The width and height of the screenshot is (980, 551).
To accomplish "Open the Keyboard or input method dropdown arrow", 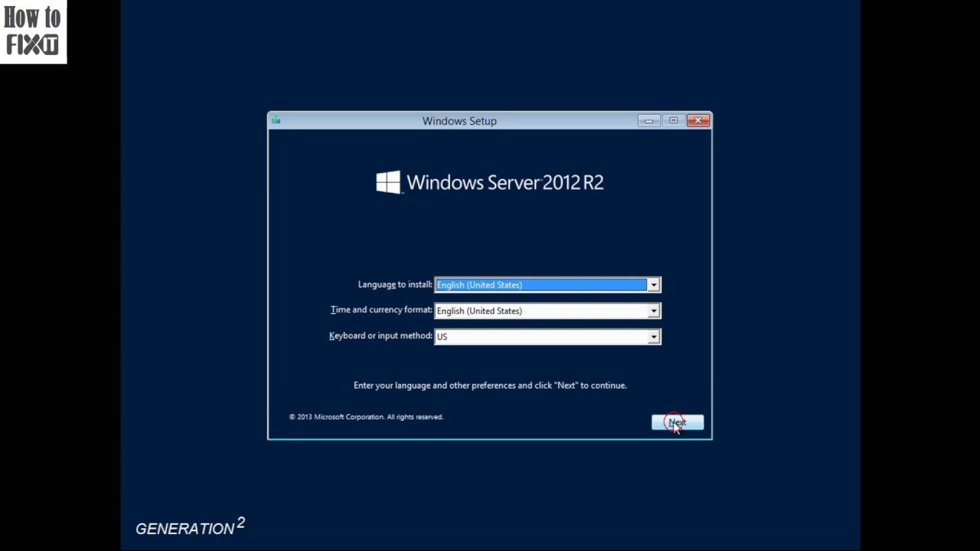I will point(653,337).
